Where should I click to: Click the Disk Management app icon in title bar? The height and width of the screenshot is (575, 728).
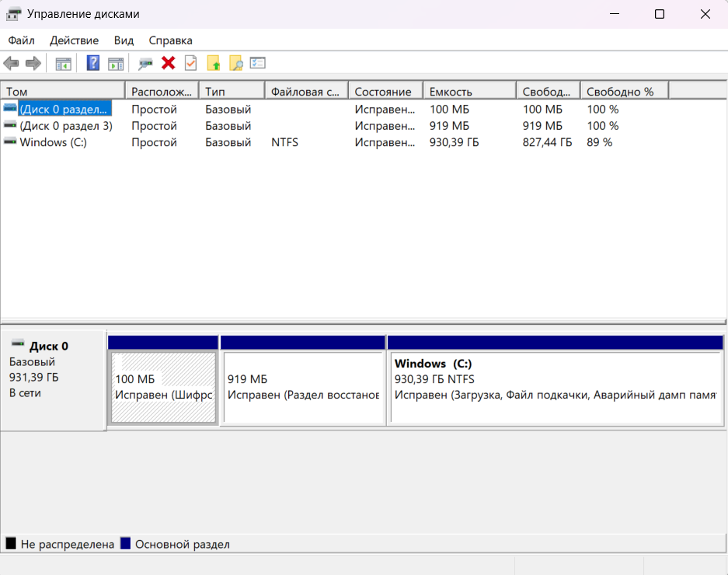(x=13, y=14)
